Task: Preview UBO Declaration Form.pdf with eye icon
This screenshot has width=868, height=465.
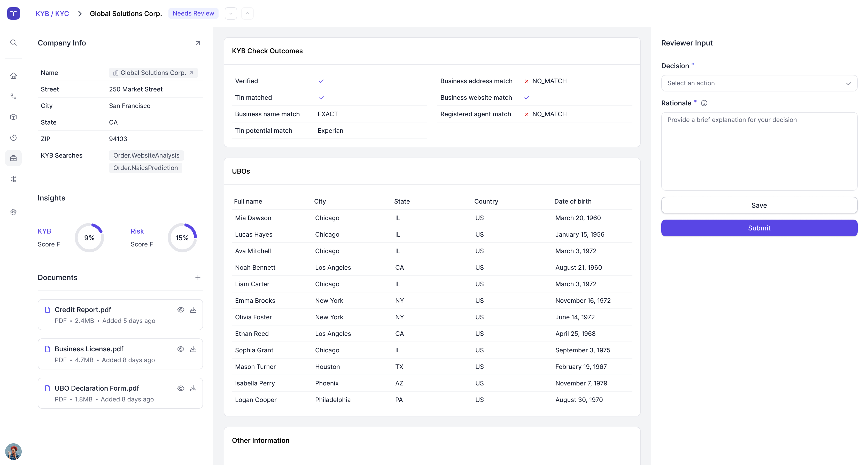Action: tap(181, 388)
